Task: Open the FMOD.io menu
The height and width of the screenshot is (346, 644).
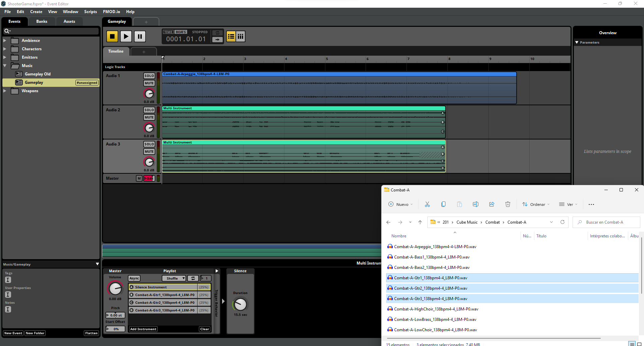Action: coord(111,12)
